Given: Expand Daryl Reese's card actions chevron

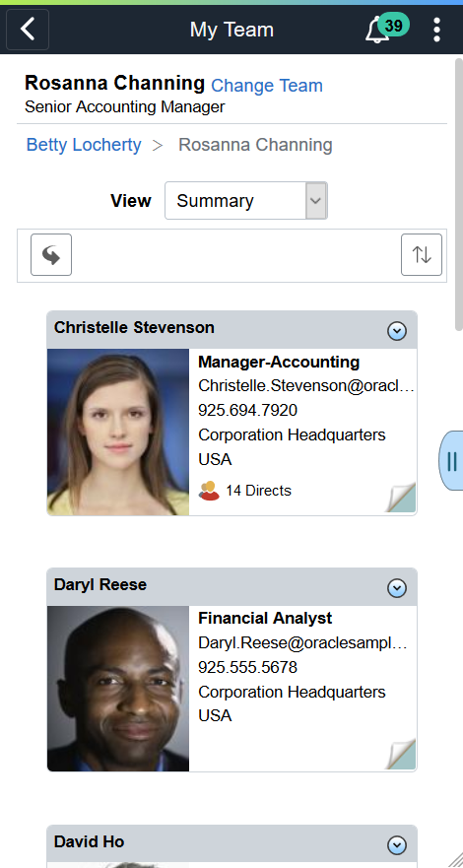Looking at the screenshot, I should [x=397, y=588].
